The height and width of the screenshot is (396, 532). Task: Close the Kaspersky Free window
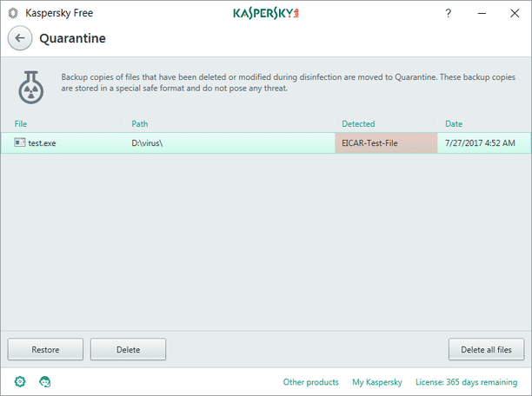click(x=515, y=13)
